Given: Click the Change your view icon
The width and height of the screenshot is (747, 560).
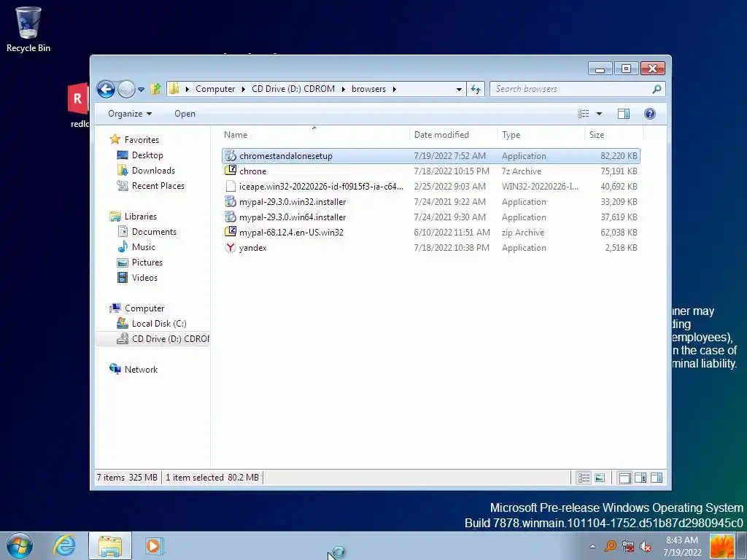Looking at the screenshot, I should (584, 114).
